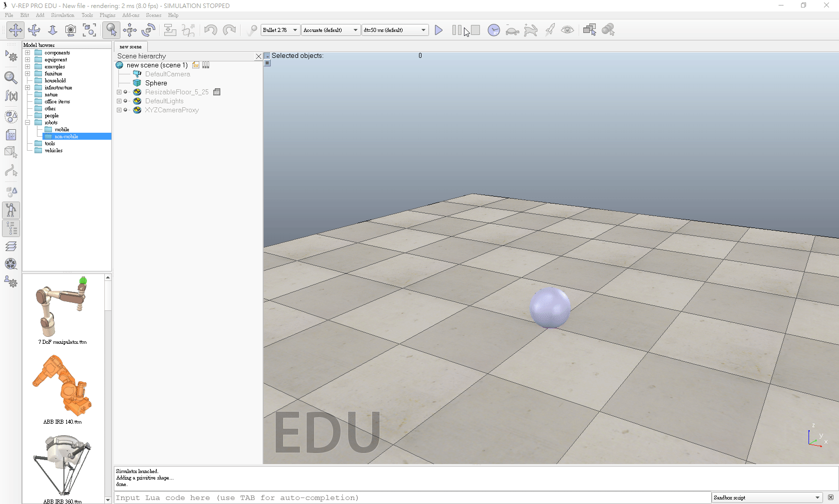This screenshot has width=839, height=504.
Task: Toggle shape edit mode icon
Action: pyautogui.click(x=11, y=153)
